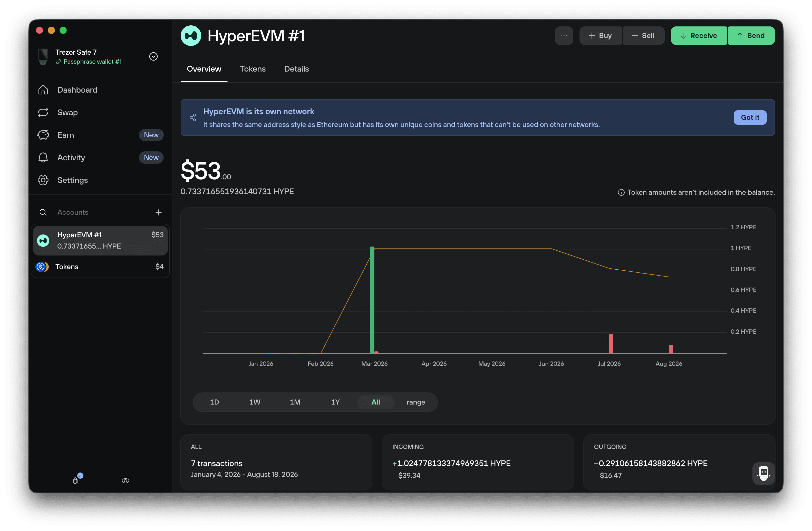
Task: Open the Activity section
Action: 100,157
